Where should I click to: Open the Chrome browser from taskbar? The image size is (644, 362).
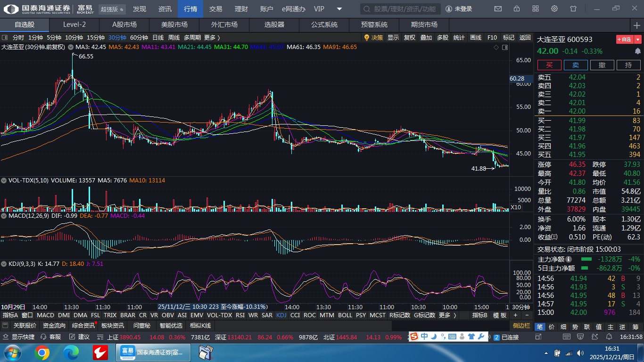pos(41,352)
